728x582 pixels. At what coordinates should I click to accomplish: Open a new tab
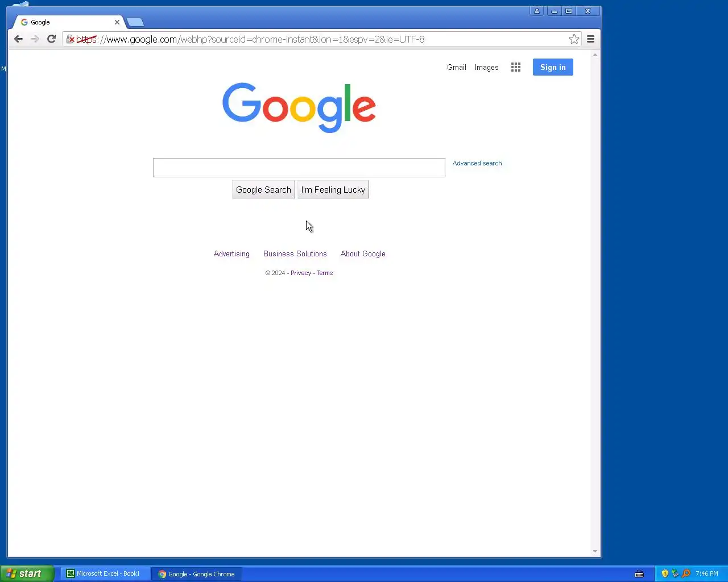pyautogui.click(x=135, y=22)
